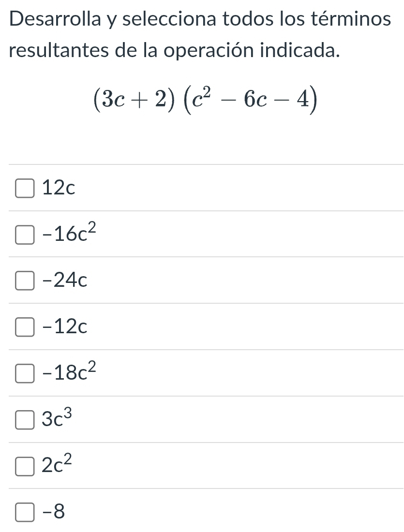The image size is (404, 532).
Task: Click the −18c² answer label text
Action: coord(69,371)
